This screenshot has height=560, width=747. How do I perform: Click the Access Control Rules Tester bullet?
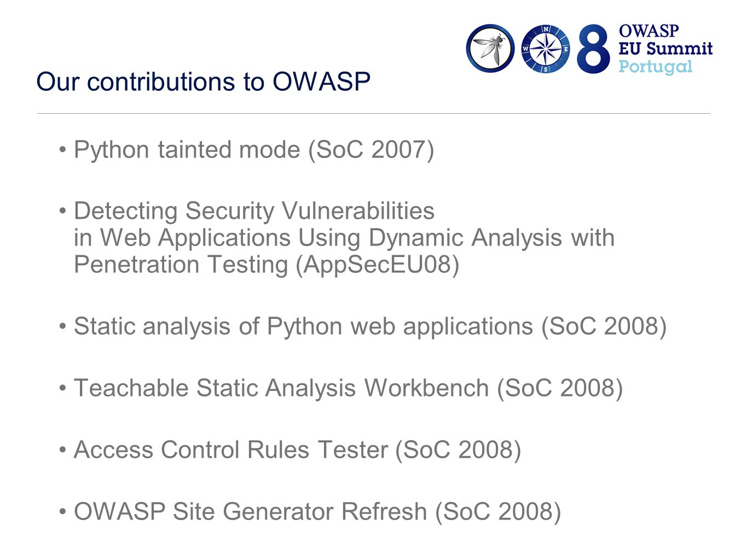297,450
